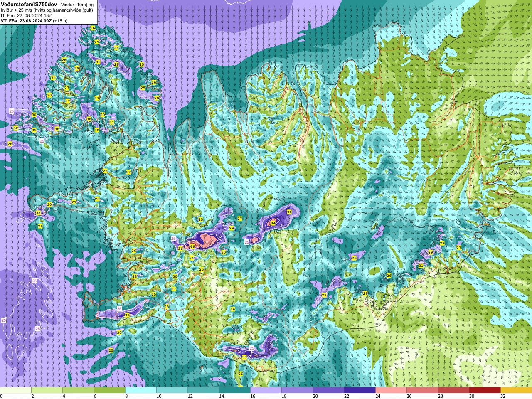Pick the dark indigo 22–24 legend swatch

[360, 390]
